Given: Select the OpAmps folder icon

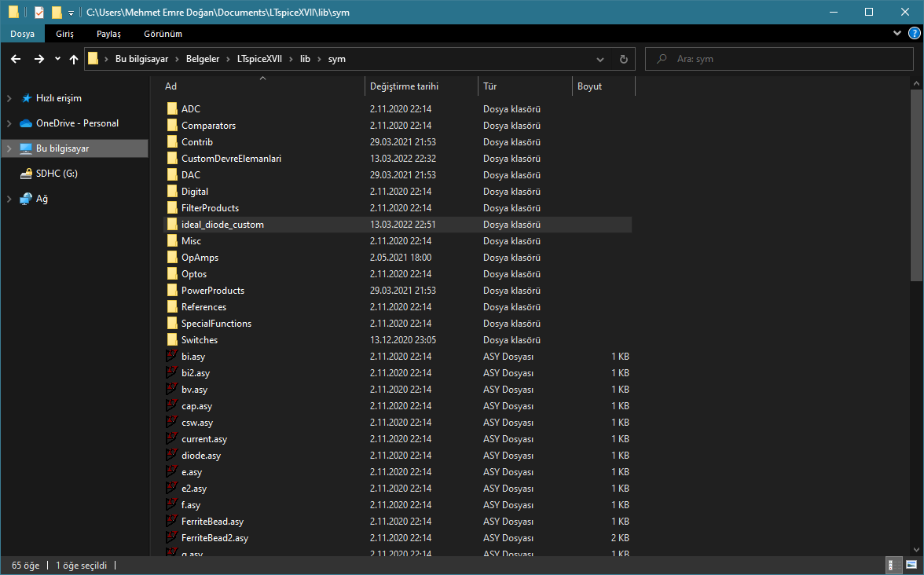Looking at the screenshot, I should 172,258.
